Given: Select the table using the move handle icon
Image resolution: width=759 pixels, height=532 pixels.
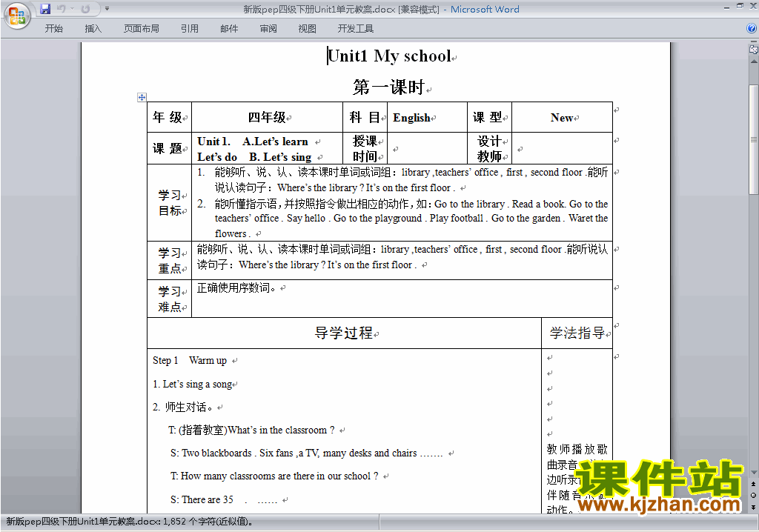Looking at the screenshot, I should coord(142,97).
